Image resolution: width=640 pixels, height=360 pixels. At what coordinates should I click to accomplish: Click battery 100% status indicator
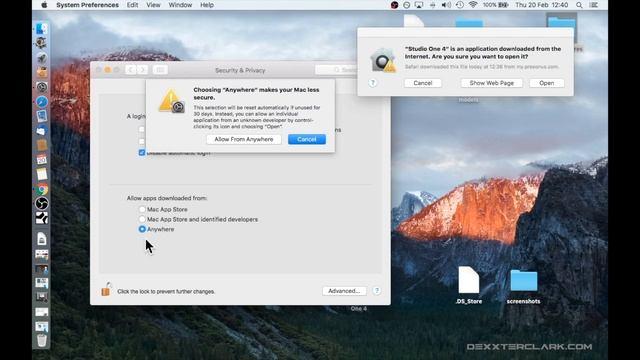click(495, 5)
